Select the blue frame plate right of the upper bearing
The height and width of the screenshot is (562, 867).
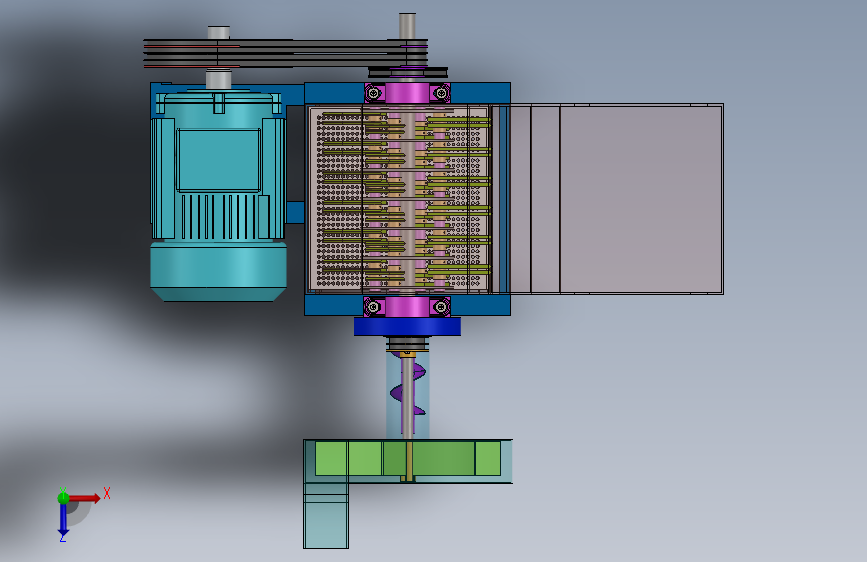(x=480, y=93)
